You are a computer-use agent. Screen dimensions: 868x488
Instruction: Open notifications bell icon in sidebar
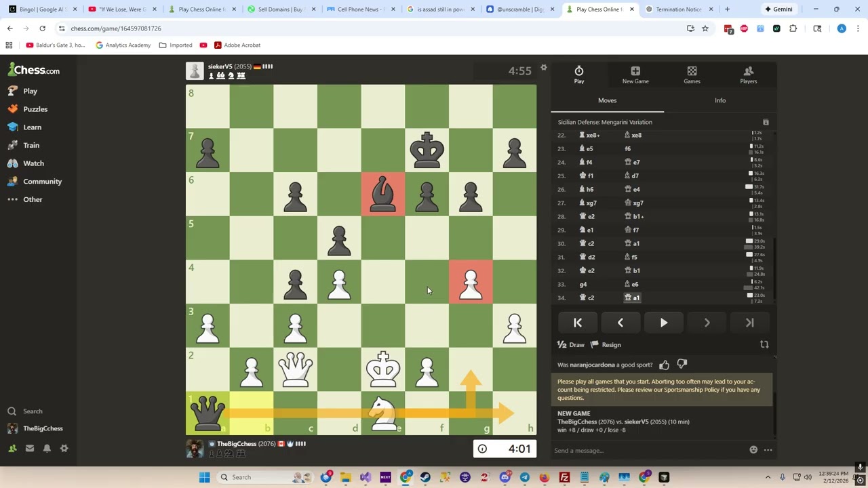point(47,448)
